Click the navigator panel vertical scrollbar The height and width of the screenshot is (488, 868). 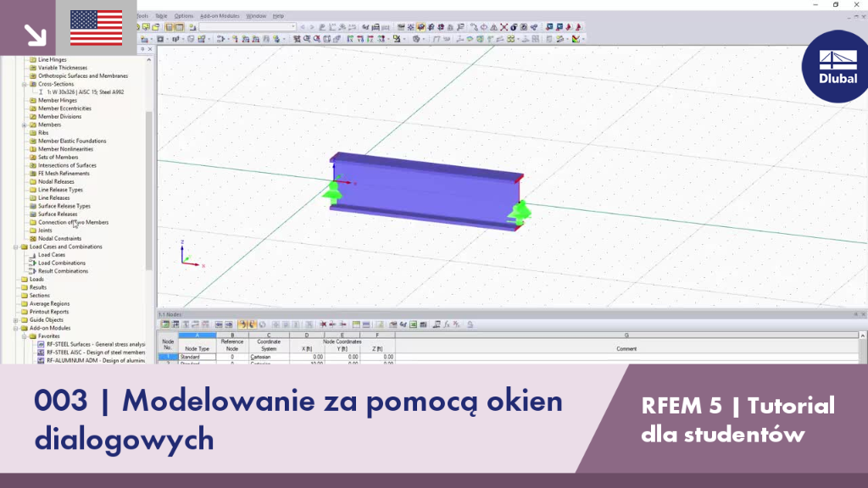coord(148,191)
